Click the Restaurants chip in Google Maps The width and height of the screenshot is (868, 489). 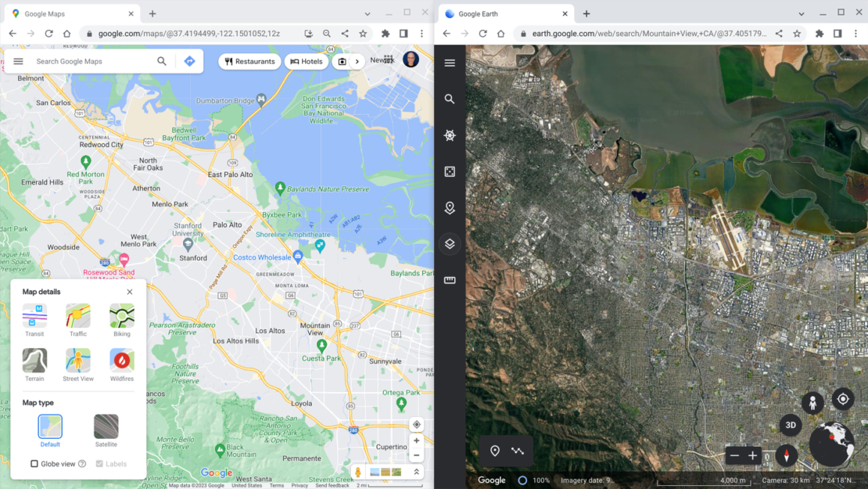pyautogui.click(x=249, y=61)
